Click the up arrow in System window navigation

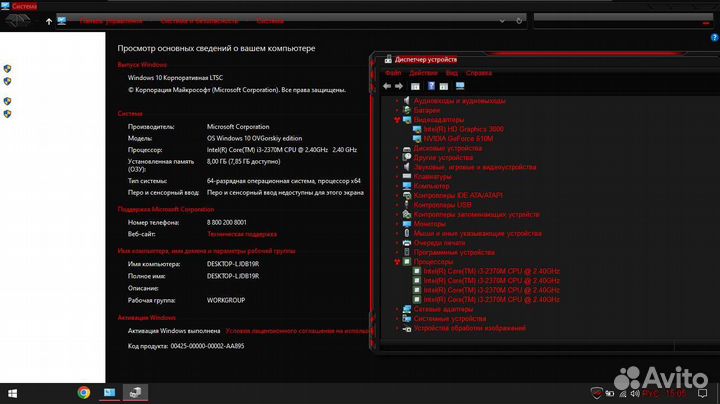pyautogui.click(x=49, y=21)
